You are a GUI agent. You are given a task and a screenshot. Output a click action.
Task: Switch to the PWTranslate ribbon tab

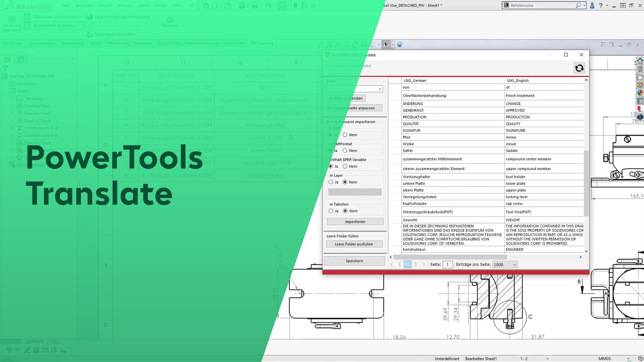pos(262,43)
